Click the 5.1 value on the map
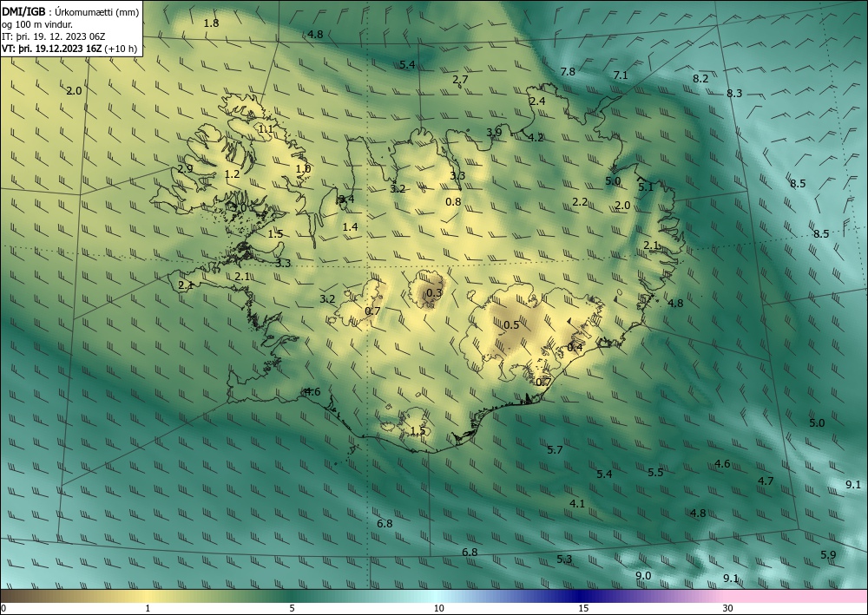Viewport: 868px width, 615px height. [x=646, y=187]
